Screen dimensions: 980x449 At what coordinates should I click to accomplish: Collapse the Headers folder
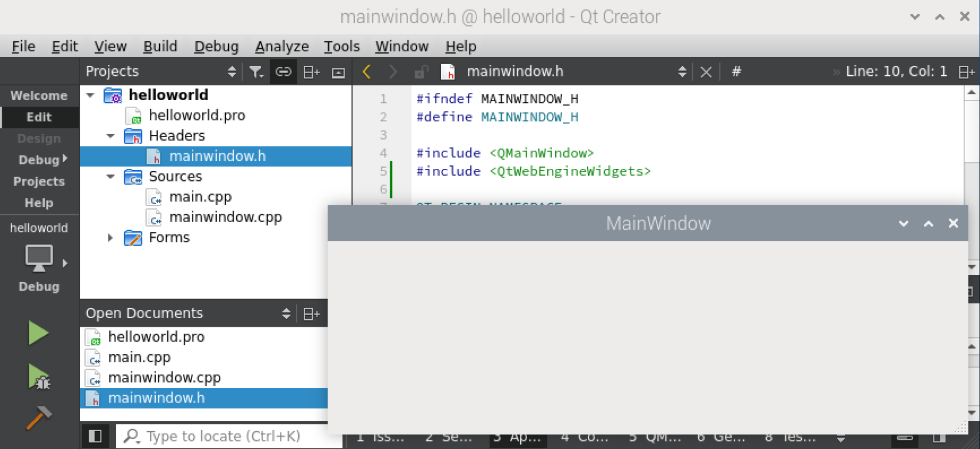[x=110, y=136]
